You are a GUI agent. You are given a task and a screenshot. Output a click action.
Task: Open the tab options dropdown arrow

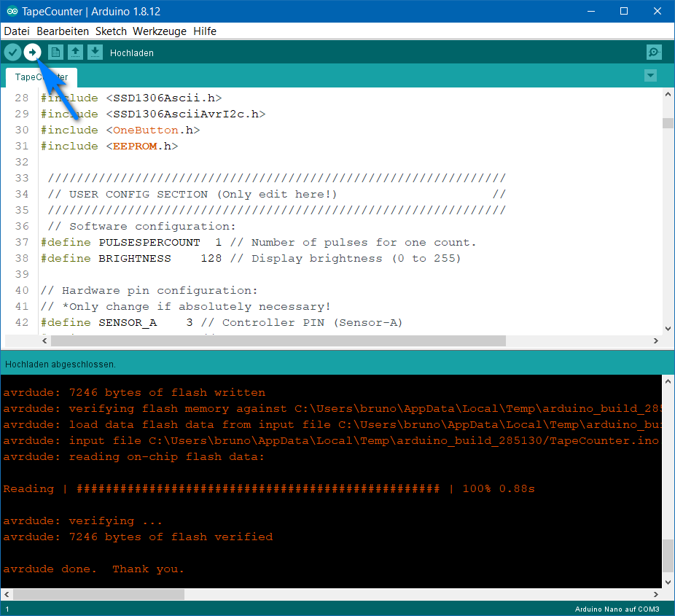click(x=650, y=76)
